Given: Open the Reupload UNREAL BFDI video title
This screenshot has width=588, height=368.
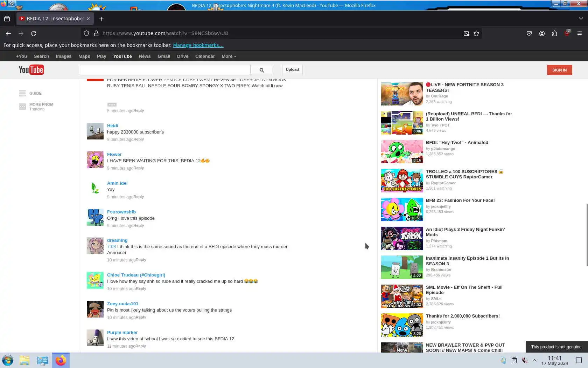Looking at the screenshot, I should click(469, 116).
